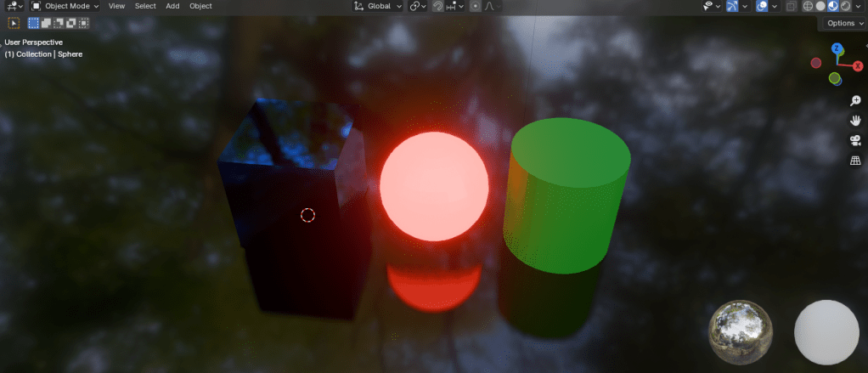The width and height of the screenshot is (868, 373).
Task: Open the Add menu
Action: 172,6
